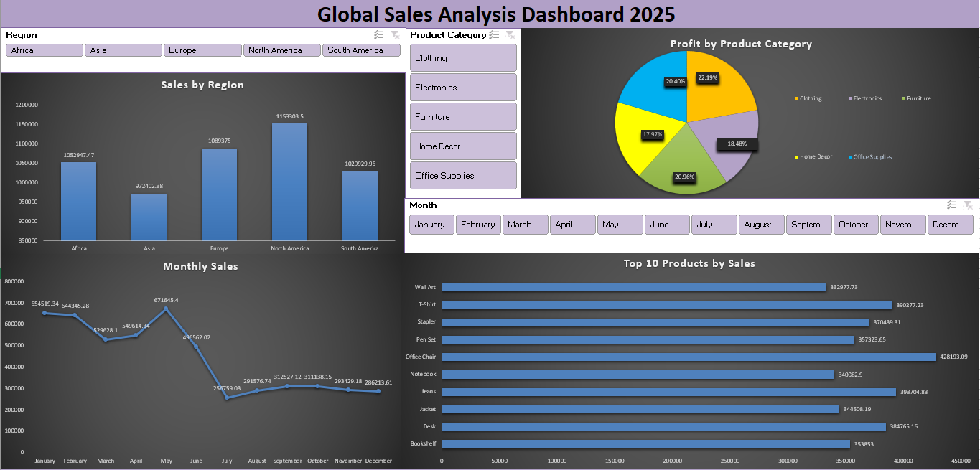The width and height of the screenshot is (980, 470).
Task: Toggle multi-select on the Month slicer
Action: coord(951,205)
